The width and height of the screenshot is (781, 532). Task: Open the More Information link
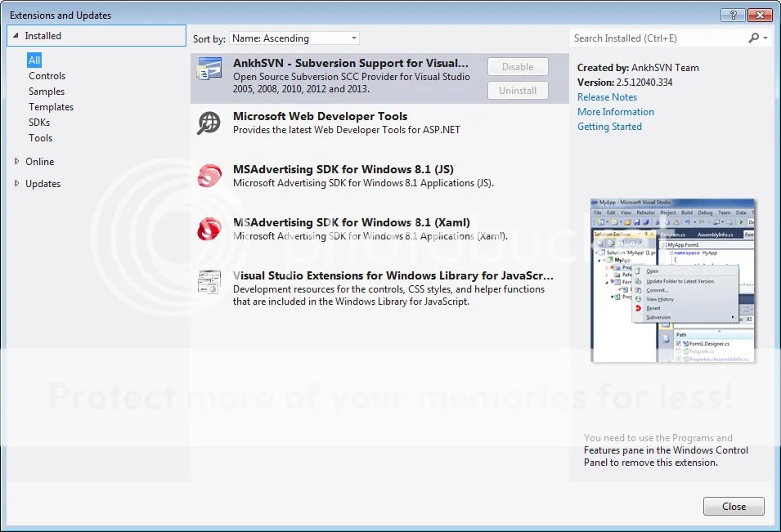616,112
